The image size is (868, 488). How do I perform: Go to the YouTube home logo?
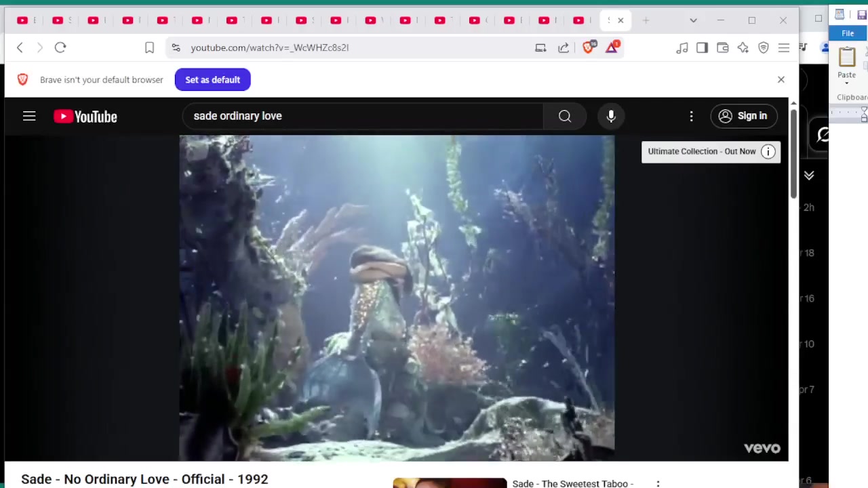[85, 117]
